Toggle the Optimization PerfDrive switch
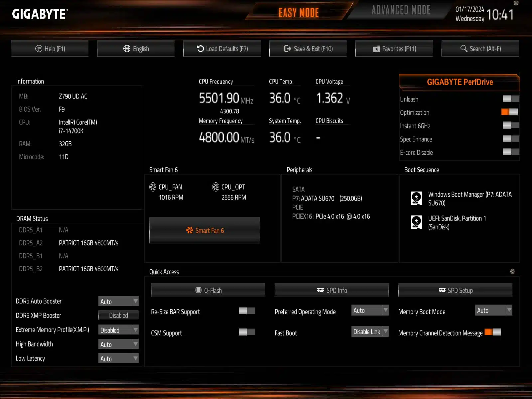The height and width of the screenshot is (399, 532). click(x=509, y=112)
